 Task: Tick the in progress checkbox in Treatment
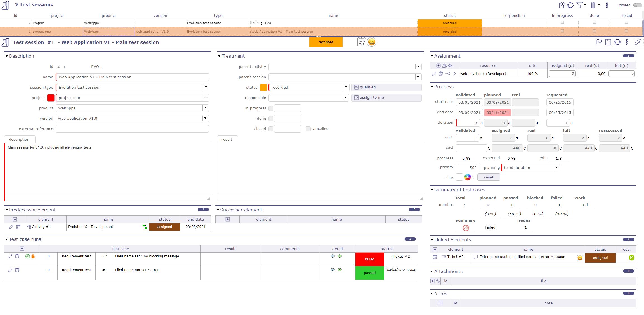pyautogui.click(x=271, y=108)
